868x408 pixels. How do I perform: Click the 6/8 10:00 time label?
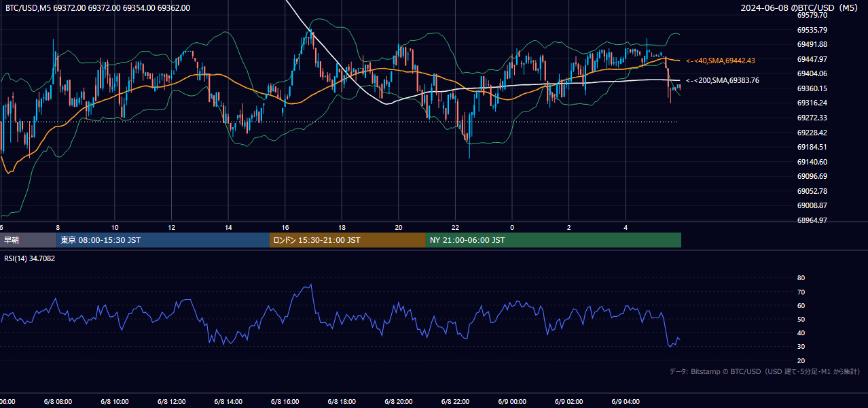tap(115, 402)
